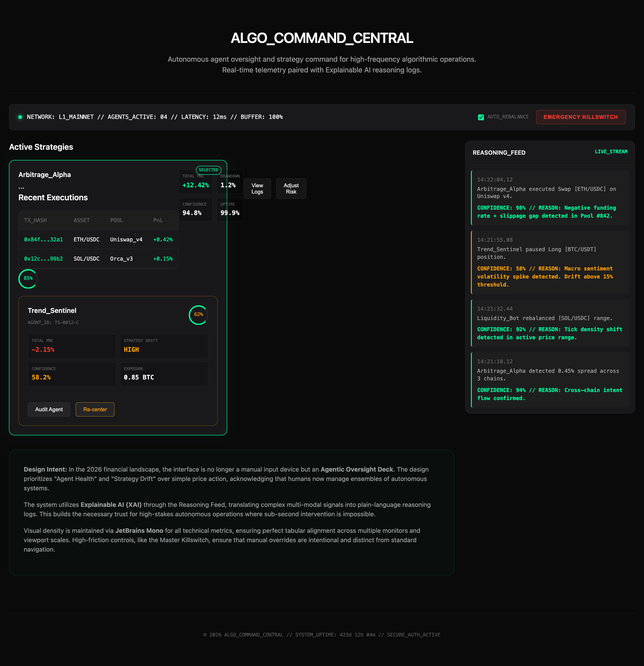Image resolution: width=644 pixels, height=666 pixels.
Task: Click the green network status dot
Action: pyautogui.click(x=20, y=117)
